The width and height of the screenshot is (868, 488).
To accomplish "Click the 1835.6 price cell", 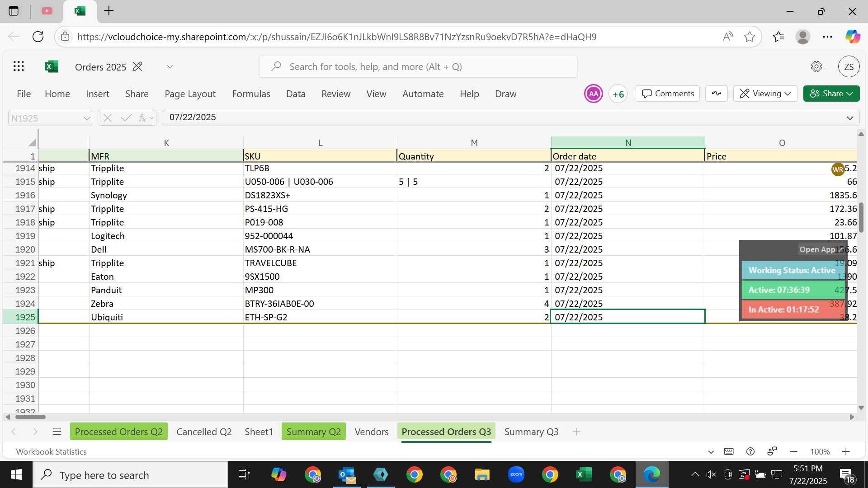I will [781, 195].
